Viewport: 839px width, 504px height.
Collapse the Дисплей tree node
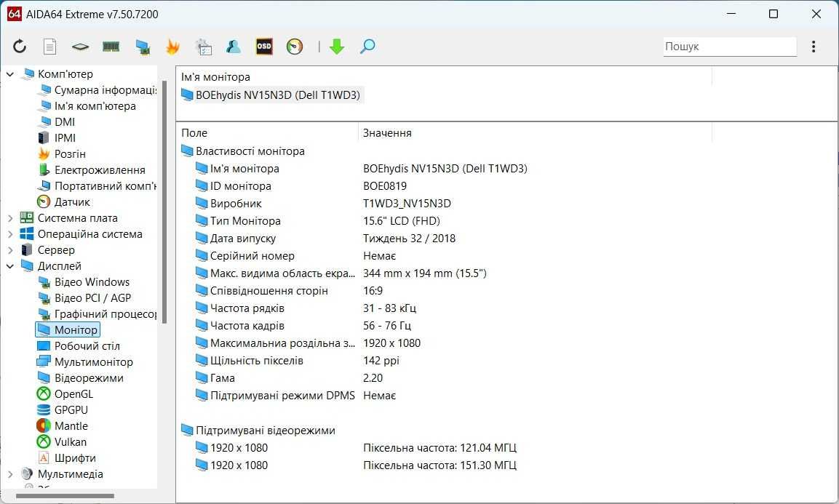pyautogui.click(x=10, y=266)
